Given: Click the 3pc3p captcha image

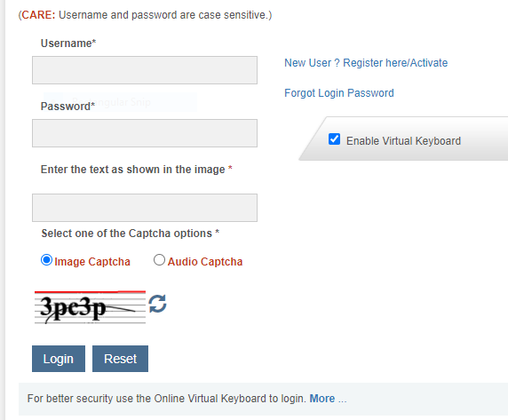Looking at the screenshot, I should pos(90,307).
